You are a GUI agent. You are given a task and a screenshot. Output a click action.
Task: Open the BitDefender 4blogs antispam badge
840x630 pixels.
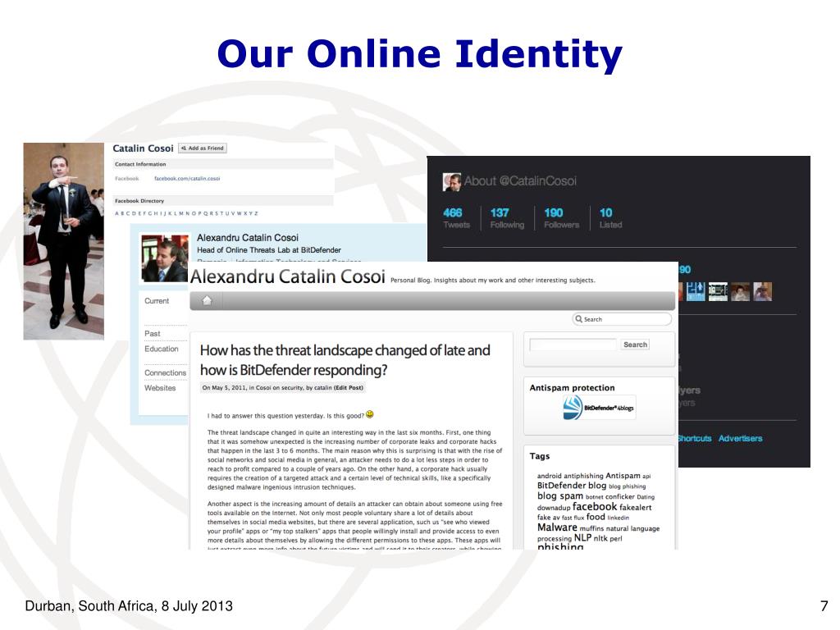coord(598,408)
